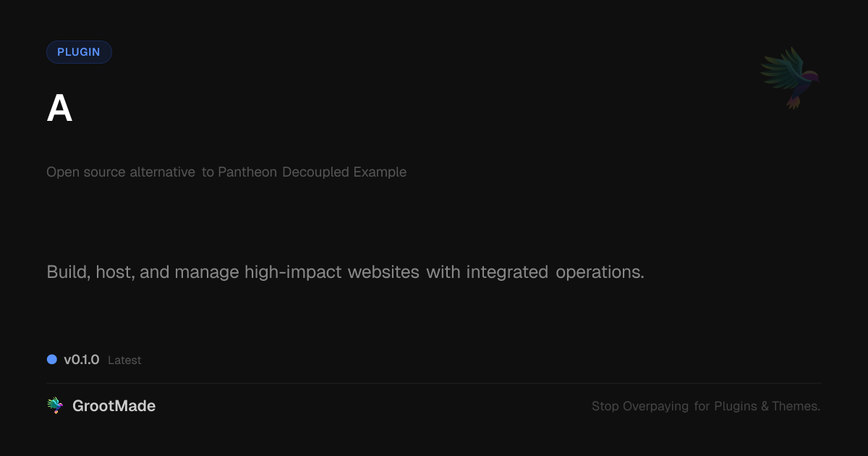The height and width of the screenshot is (456, 868).
Task: Click the blue version status dot
Action: [x=52, y=359]
